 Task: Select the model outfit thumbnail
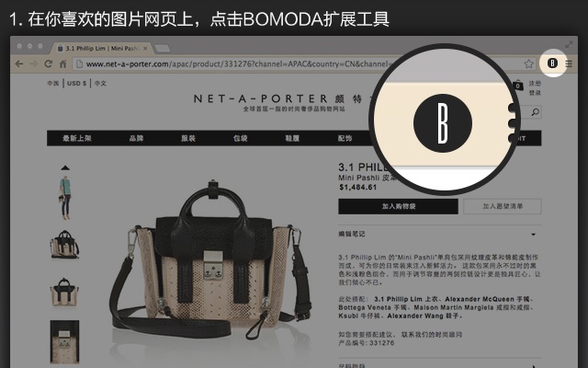(65, 198)
